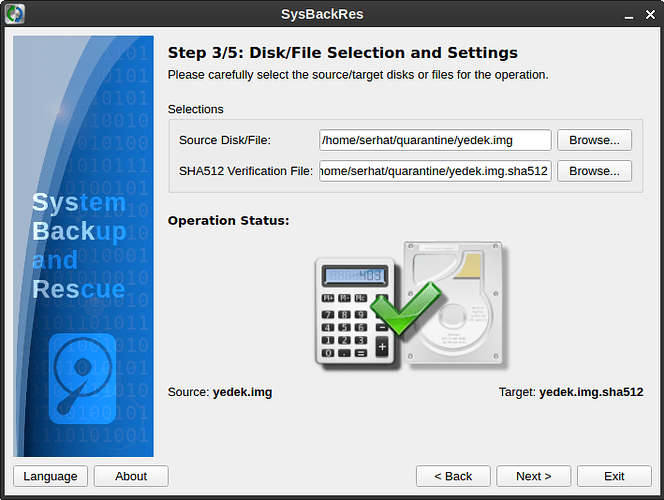The height and width of the screenshot is (500, 664).
Task: Click the 'System Backup and Rescue' sidebar text
Action: tap(79, 246)
